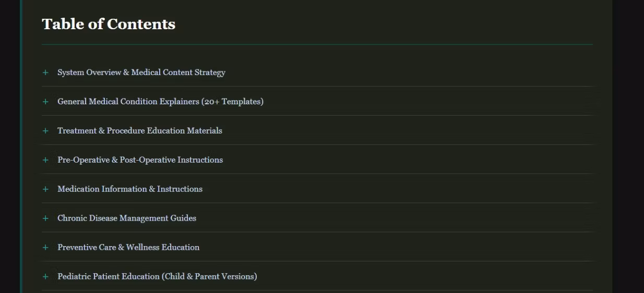Image resolution: width=644 pixels, height=293 pixels.
Task: Toggle plus icon for Pre-Operative & Post-Operative Instructions
Action: click(x=45, y=160)
